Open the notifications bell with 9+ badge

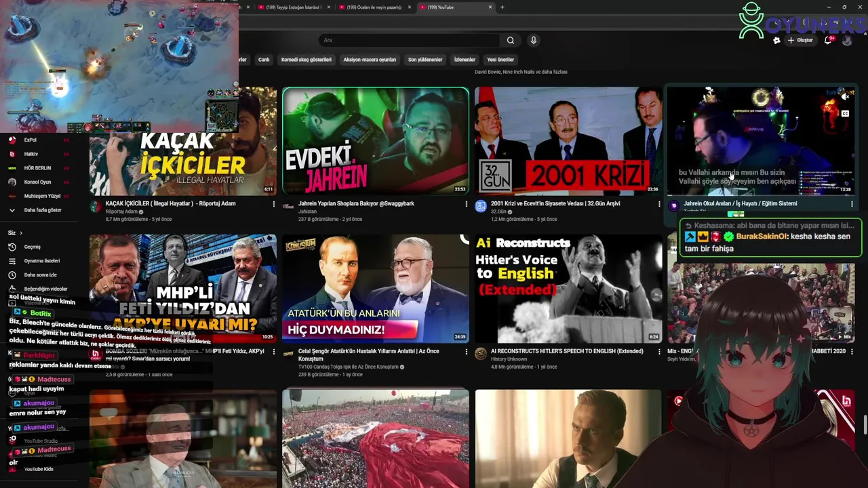[x=828, y=40]
